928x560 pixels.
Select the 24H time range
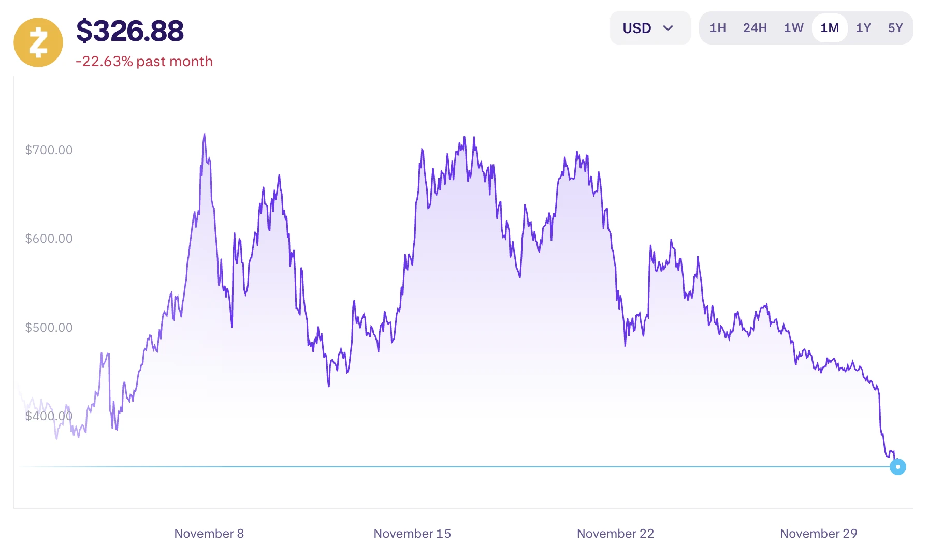click(x=755, y=28)
